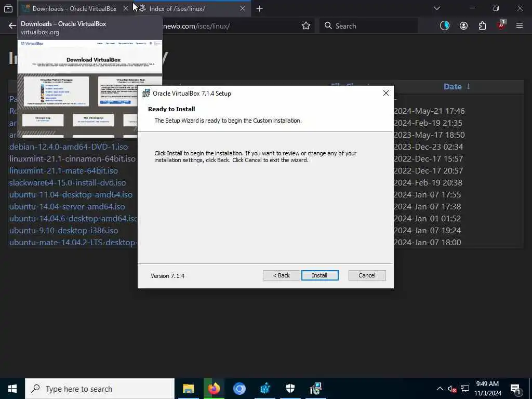This screenshot has width=532, height=399.
Task: Open linuxmint-21.1-mate-64bit.iso link
Action: [x=63, y=170]
